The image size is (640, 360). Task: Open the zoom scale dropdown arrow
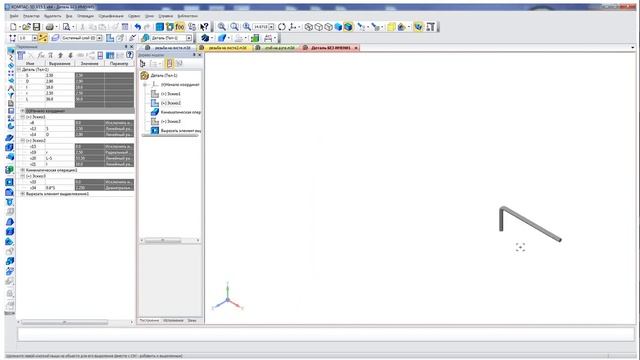pyautogui.click(x=271, y=27)
